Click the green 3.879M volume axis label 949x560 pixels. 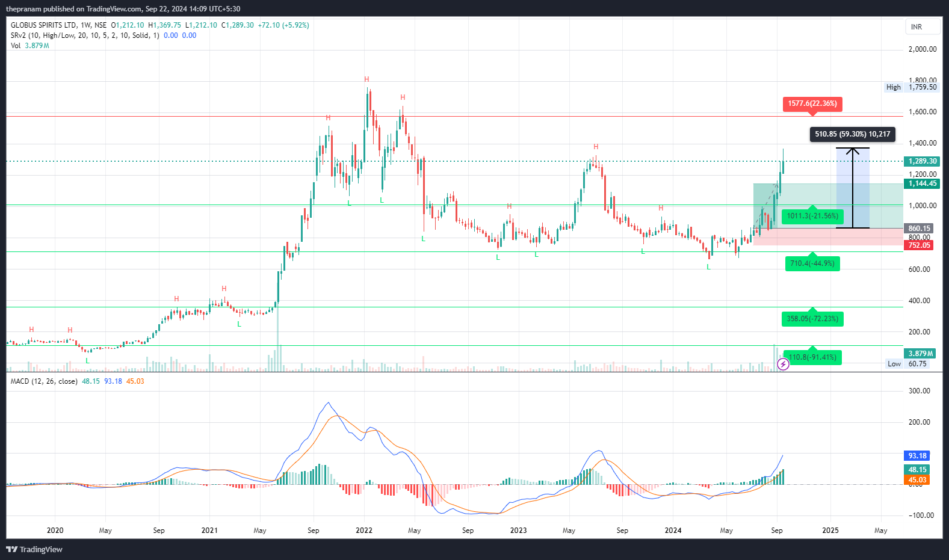click(x=920, y=354)
